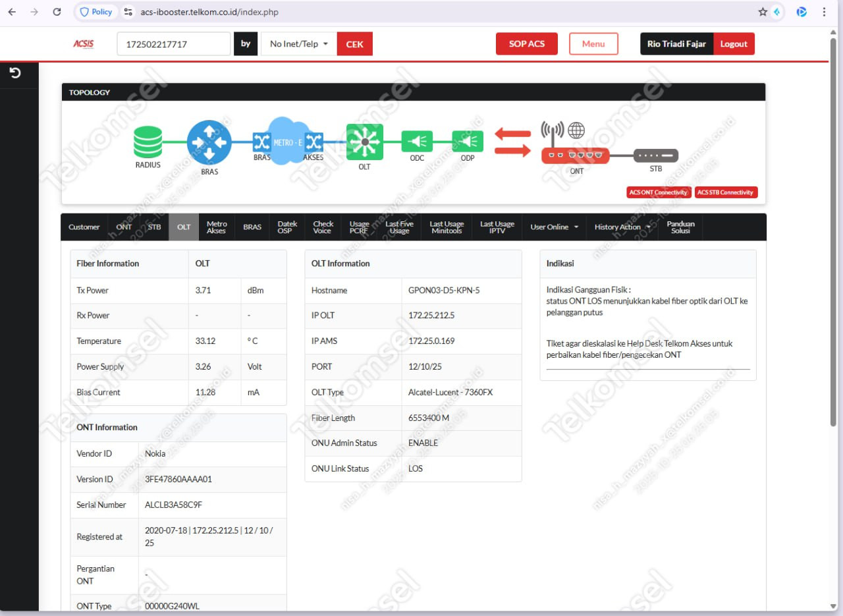Reload the page with the refresh icon
The height and width of the screenshot is (616, 843).
[57, 12]
